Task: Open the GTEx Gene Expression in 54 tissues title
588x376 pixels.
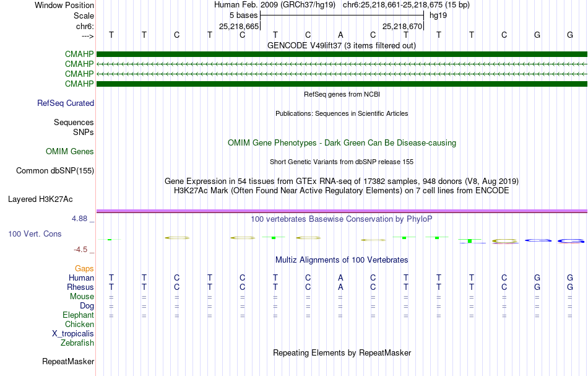Action: click(x=342, y=181)
